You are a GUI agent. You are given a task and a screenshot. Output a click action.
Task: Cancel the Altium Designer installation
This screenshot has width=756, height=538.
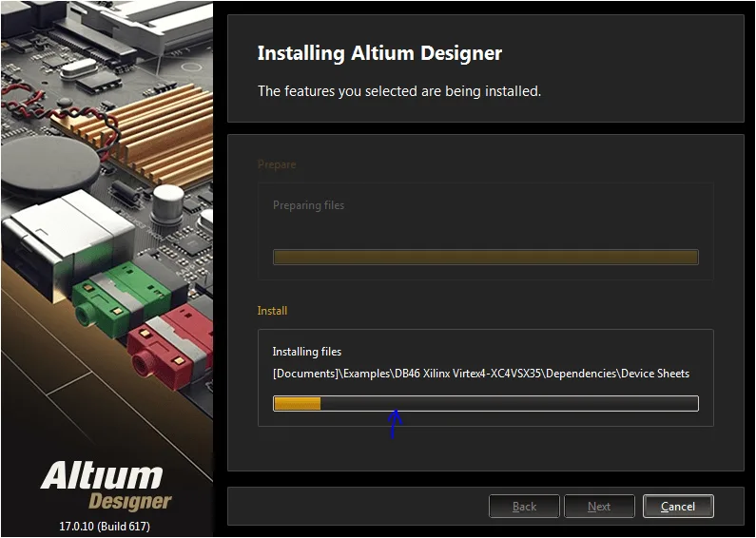click(678, 507)
